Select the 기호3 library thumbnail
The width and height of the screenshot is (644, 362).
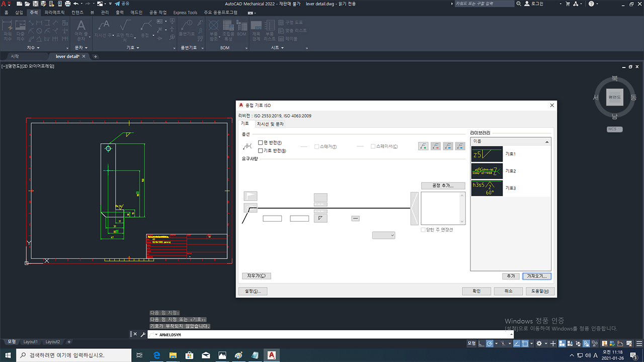click(x=487, y=188)
